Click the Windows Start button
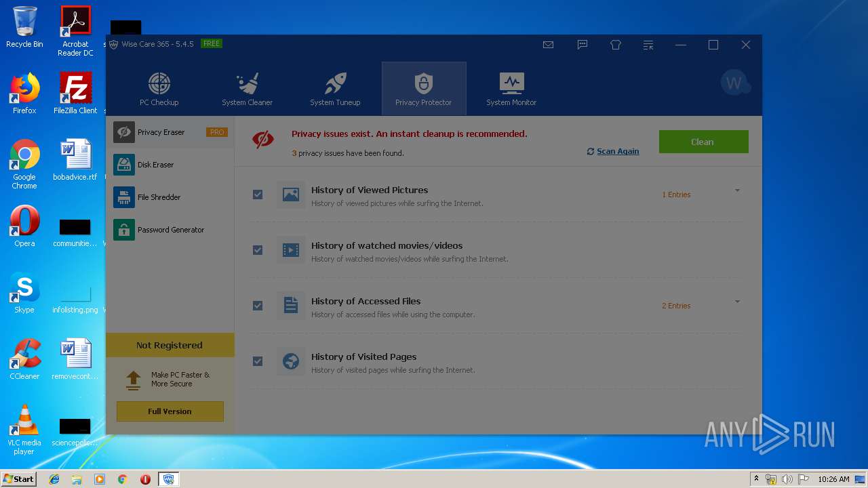Viewport: 868px width, 488px height. point(18,479)
